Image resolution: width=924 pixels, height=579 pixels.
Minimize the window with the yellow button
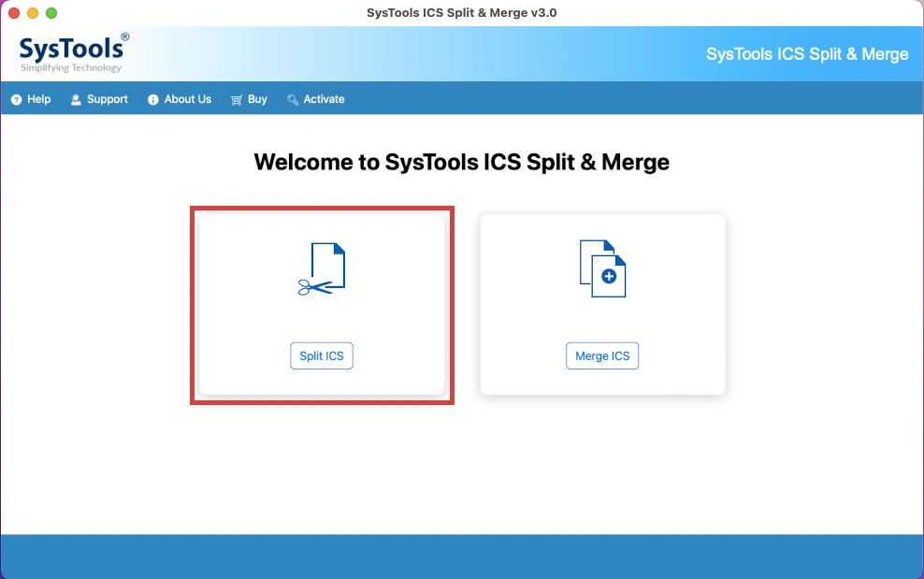coord(33,13)
